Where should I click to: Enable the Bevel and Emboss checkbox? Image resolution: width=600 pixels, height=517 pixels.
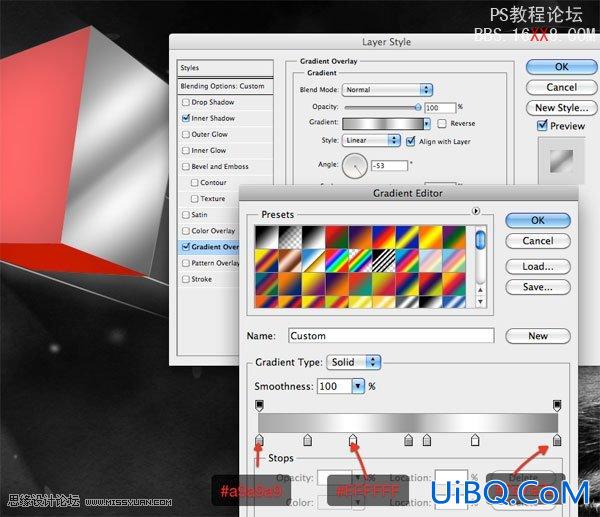pos(186,166)
